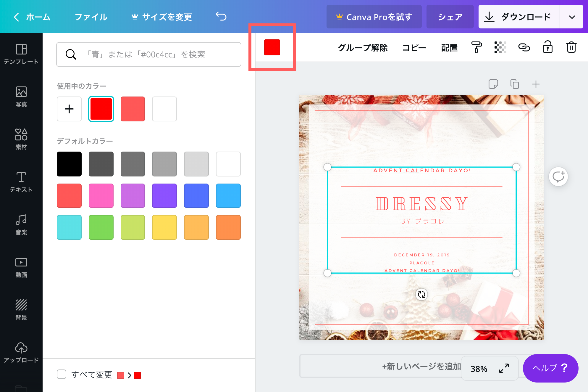This screenshot has width=588, height=392.
Task: Open the Music (音楽) sidebar panel
Action: (21, 225)
